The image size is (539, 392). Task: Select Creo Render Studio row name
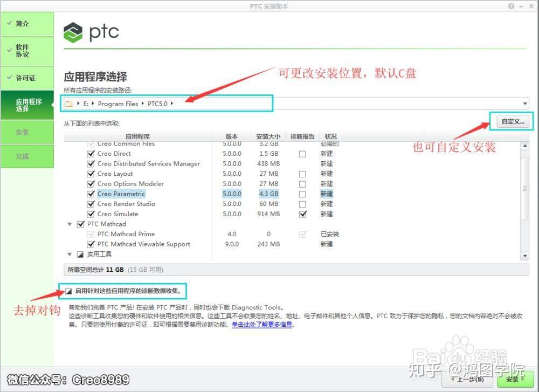126,204
